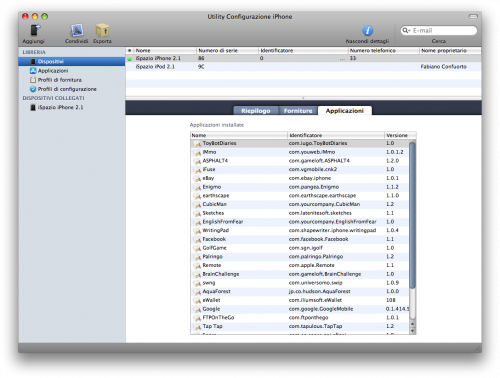The height and width of the screenshot is (378, 500).
Task: Select Applicazioni in the sidebar
Action: click(53, 71)
